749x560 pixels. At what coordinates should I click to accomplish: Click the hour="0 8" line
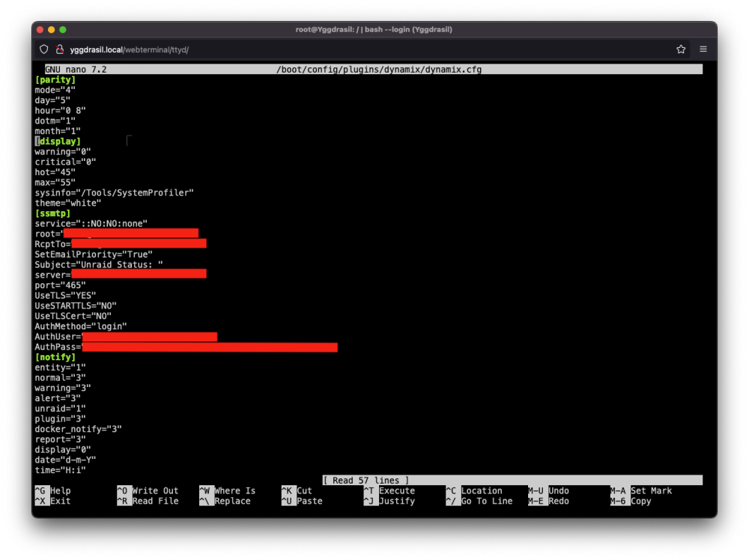tap(60, 111)
